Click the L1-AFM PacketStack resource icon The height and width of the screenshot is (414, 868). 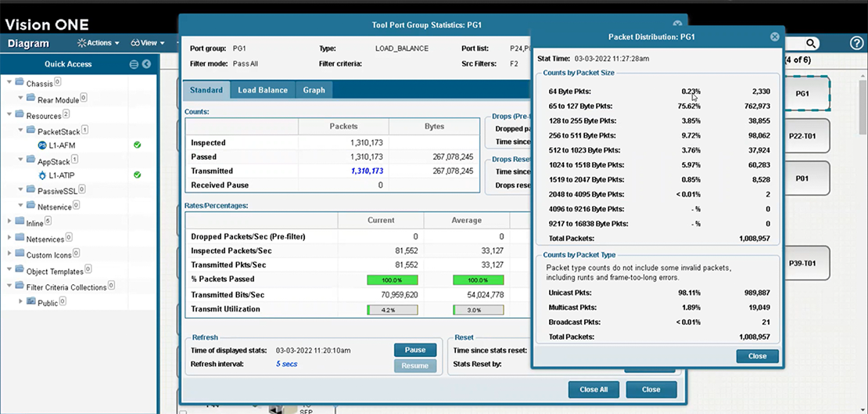point(42,146)
